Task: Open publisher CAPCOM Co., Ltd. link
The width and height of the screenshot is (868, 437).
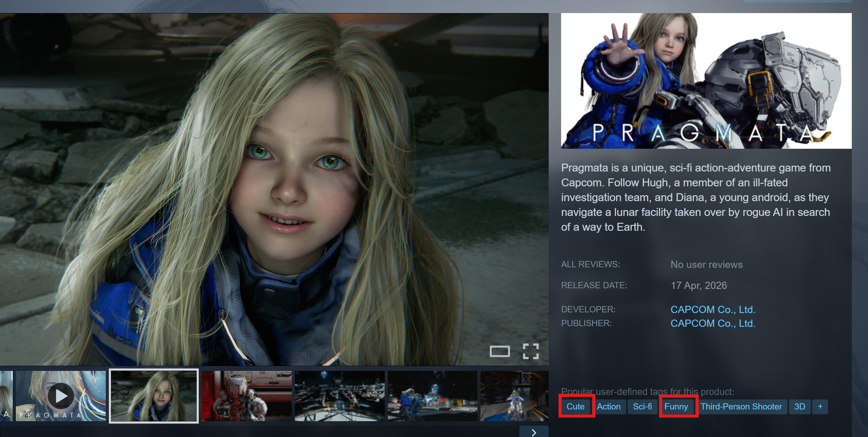Action: click(x=713, y=323)
